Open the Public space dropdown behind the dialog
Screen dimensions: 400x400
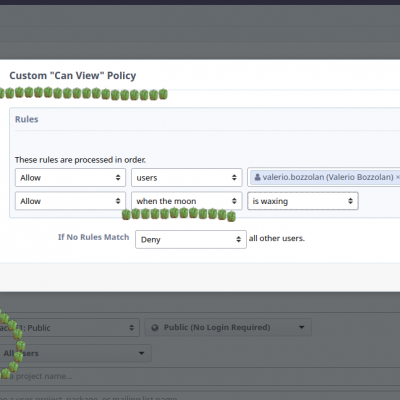[x=69, y=328]
